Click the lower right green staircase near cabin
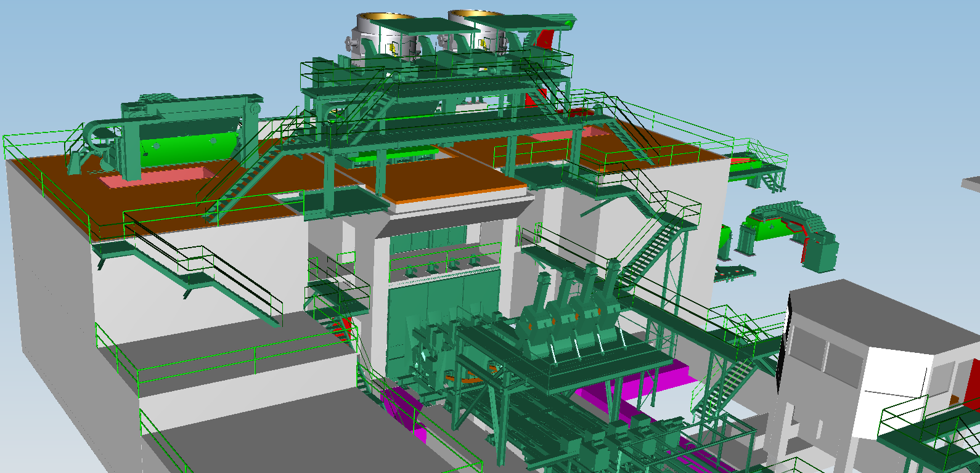Screen dimensions: 980x473 point(730,383)
